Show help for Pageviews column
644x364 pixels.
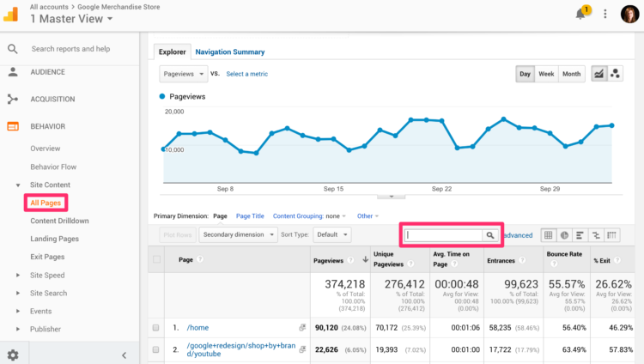[350, 260]
